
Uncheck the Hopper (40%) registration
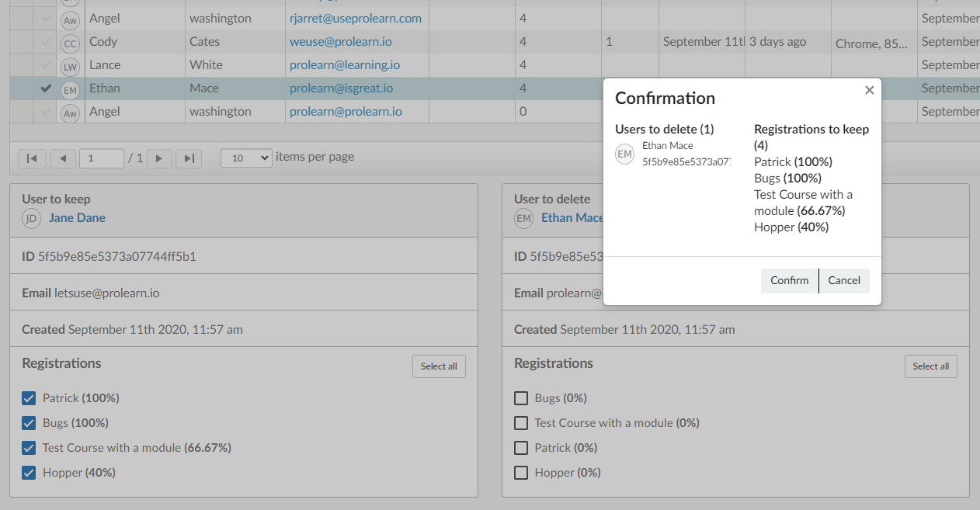click(x=29, y=473)
